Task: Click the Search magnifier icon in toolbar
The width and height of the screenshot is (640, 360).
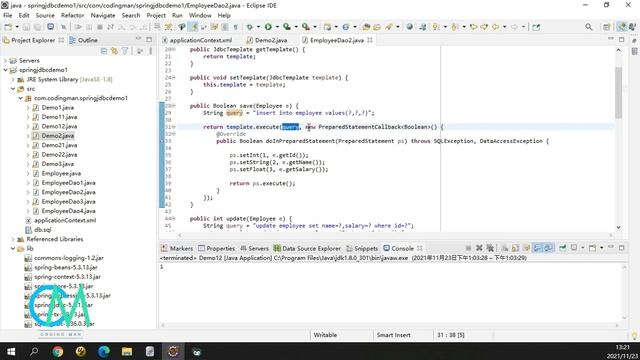Action: (588, 27)
